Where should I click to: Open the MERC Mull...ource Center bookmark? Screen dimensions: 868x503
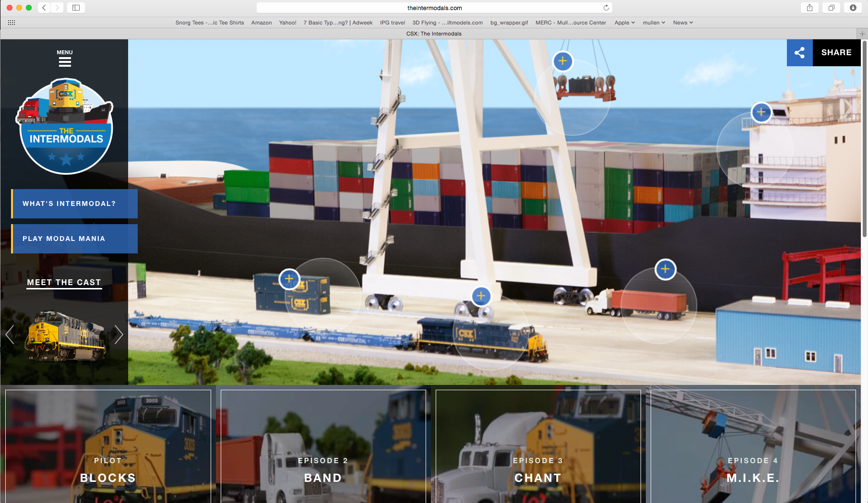[571, 23]
